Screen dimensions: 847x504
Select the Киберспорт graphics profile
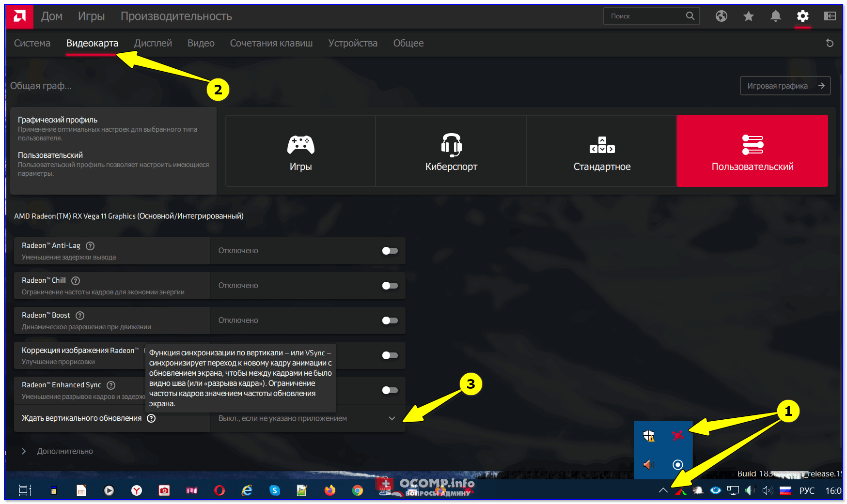[451, 151]
